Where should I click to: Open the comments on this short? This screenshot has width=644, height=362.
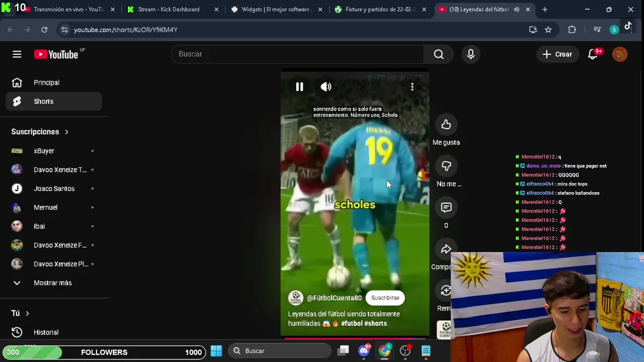tap(446, 208)
